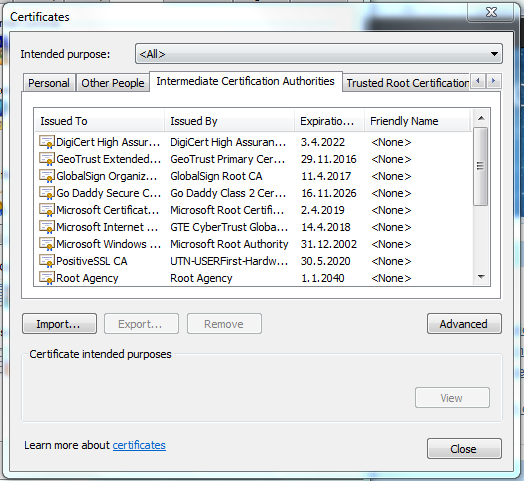Click certificate icon beside GeoTrust Extended row
Viewport: 524px width, 481px height.
[x=47, y=159]
